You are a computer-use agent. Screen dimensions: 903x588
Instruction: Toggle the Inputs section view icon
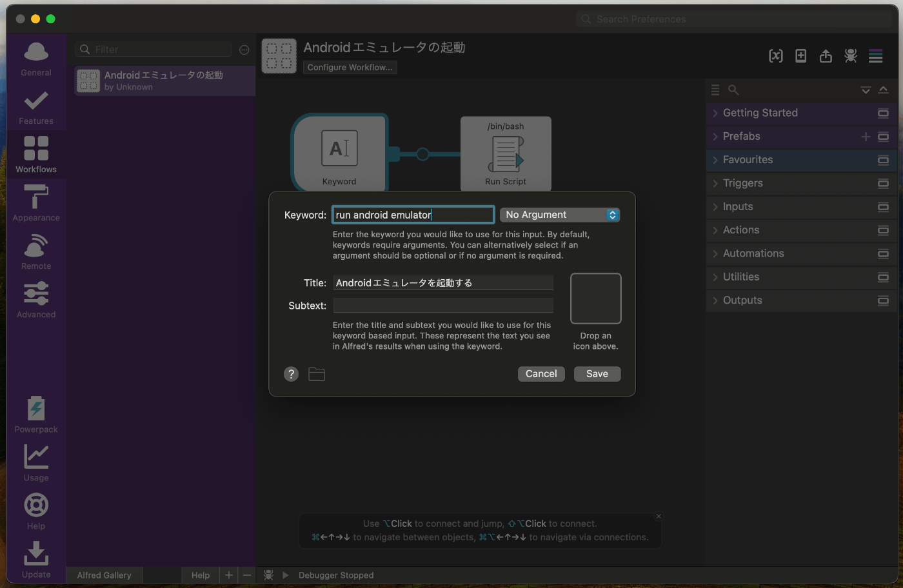(x=883, y=207)
